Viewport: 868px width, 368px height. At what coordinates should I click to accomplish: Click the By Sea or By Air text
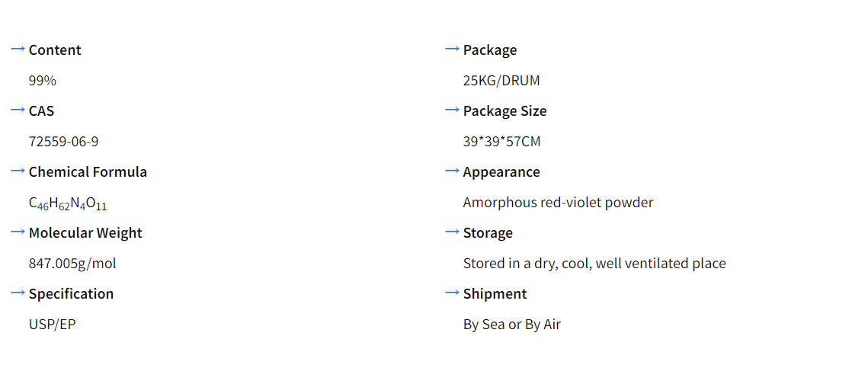(512, 325)
